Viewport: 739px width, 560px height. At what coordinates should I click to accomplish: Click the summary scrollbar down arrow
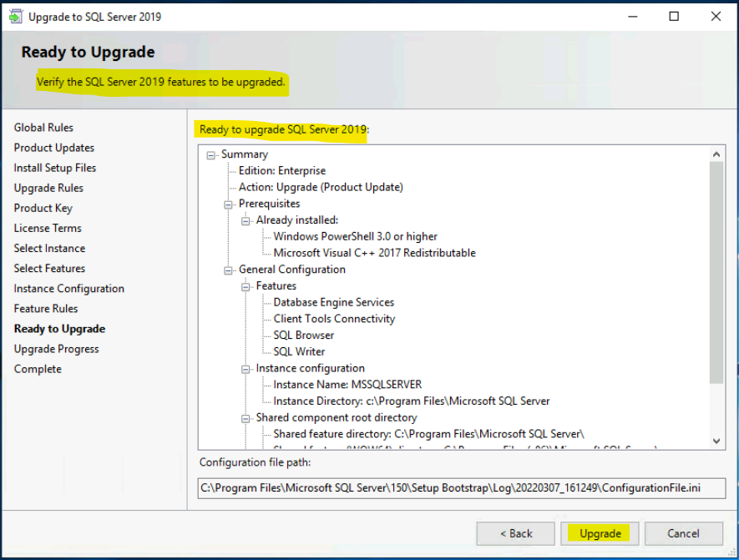click(x=716, y=441)
